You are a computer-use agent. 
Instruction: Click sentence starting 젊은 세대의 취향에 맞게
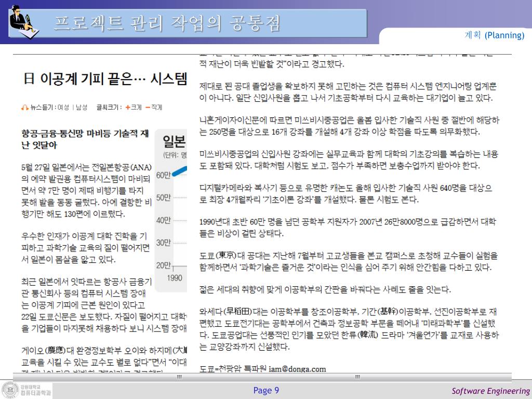pos(325,290)
